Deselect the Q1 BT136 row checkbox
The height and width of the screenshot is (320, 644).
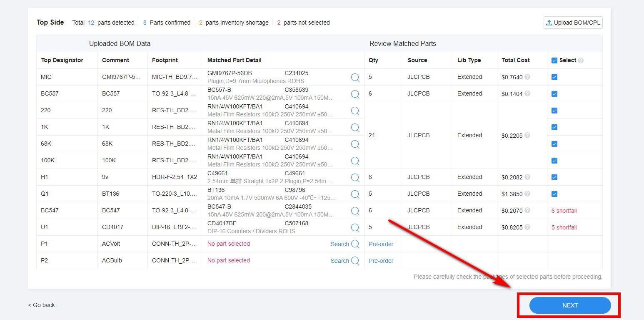[x=554, y=194]
